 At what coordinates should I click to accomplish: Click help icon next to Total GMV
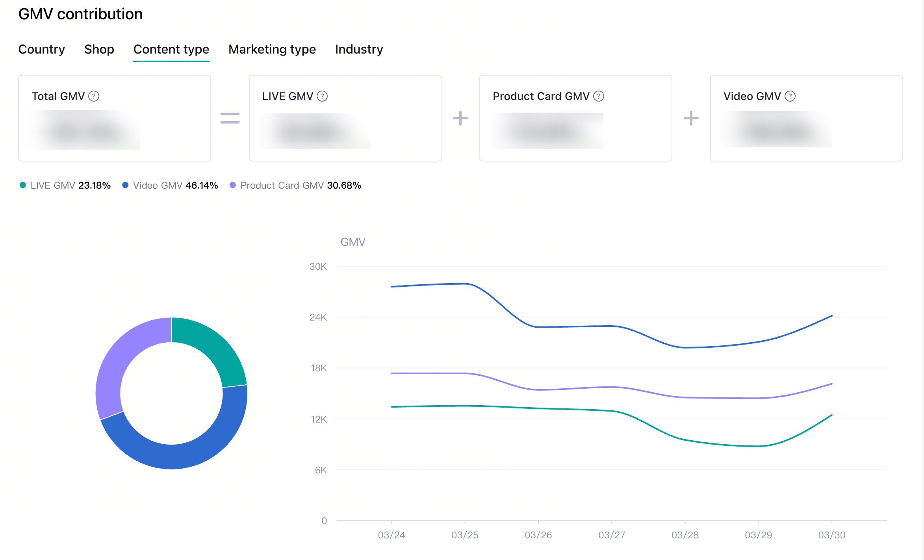coord(94,96)
